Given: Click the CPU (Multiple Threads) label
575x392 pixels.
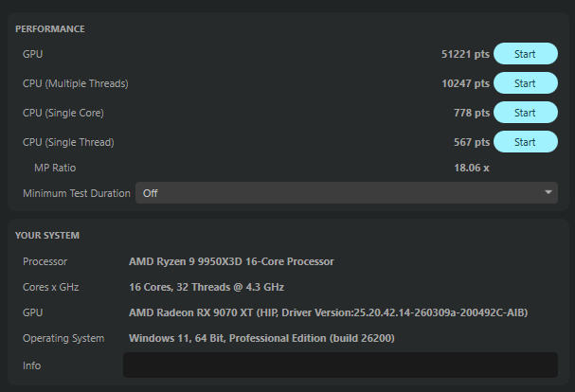Looking at the screenshot, I should pos(76,83).
